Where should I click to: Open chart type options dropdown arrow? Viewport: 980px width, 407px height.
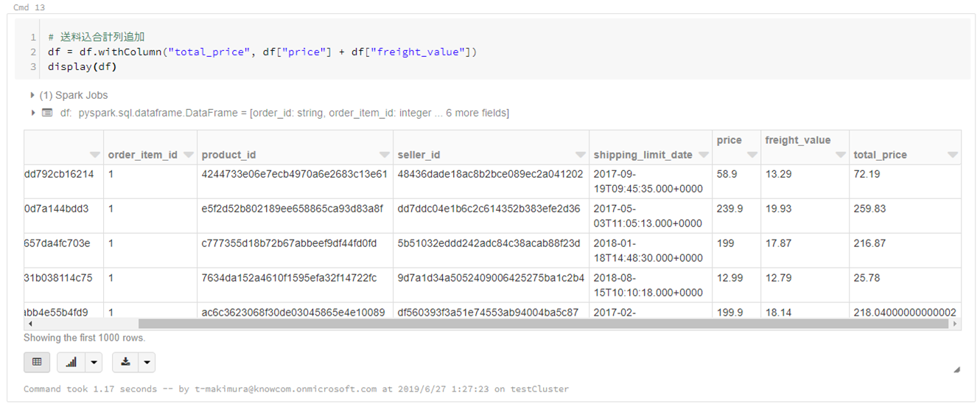click(94, 362)
